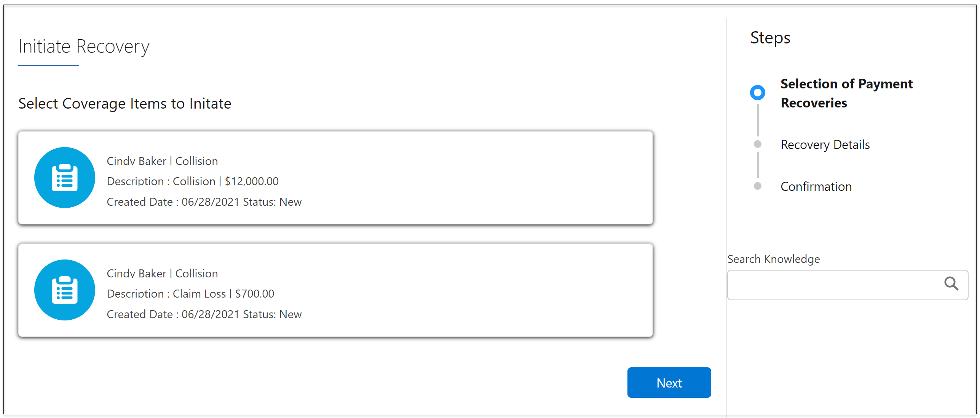Click the grey dot beside Confirmation
980x418 pixels.
(x=757, y=186)
